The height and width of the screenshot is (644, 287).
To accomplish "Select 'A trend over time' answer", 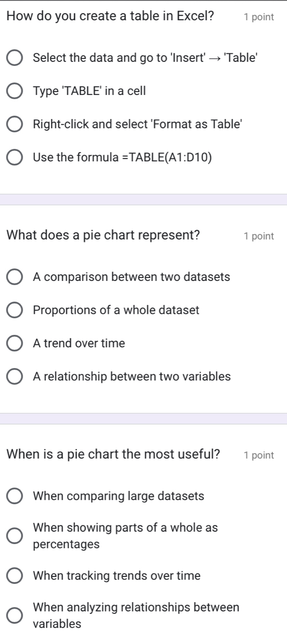I will click(14, 343).
